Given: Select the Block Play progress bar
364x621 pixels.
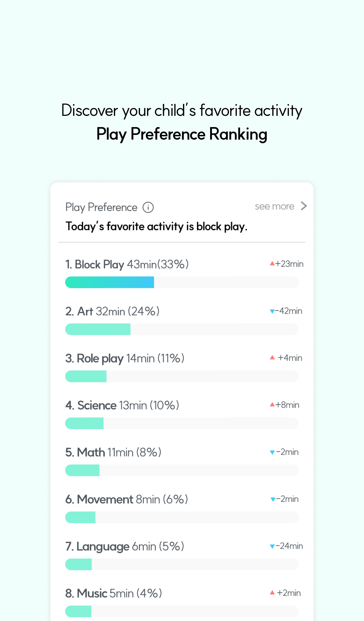Looking at the screenshot, I should coord(182,282).
